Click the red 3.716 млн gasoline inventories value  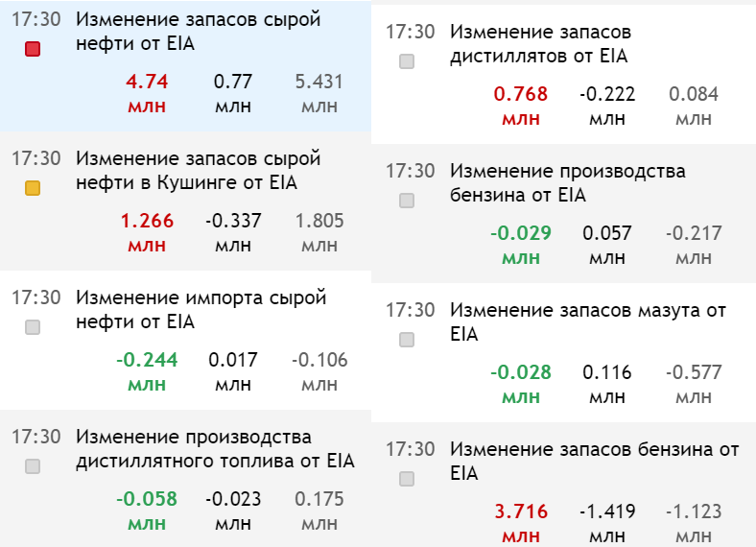(x=521, y=522)
